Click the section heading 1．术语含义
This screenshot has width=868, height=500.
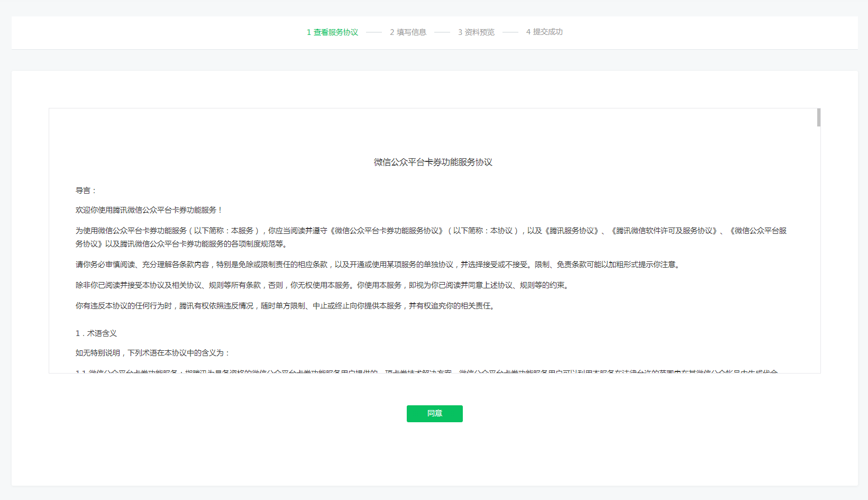[96, 333]
